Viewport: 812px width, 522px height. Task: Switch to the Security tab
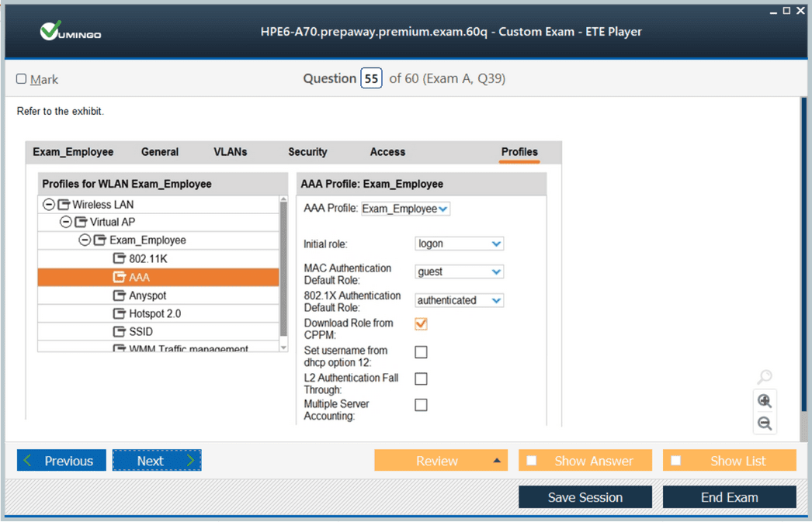(307, 152)
